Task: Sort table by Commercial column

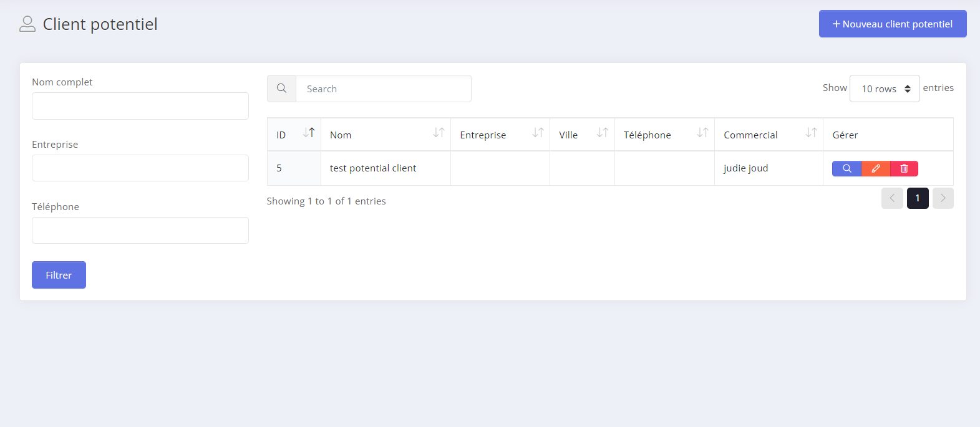Action: coord(811,133)
